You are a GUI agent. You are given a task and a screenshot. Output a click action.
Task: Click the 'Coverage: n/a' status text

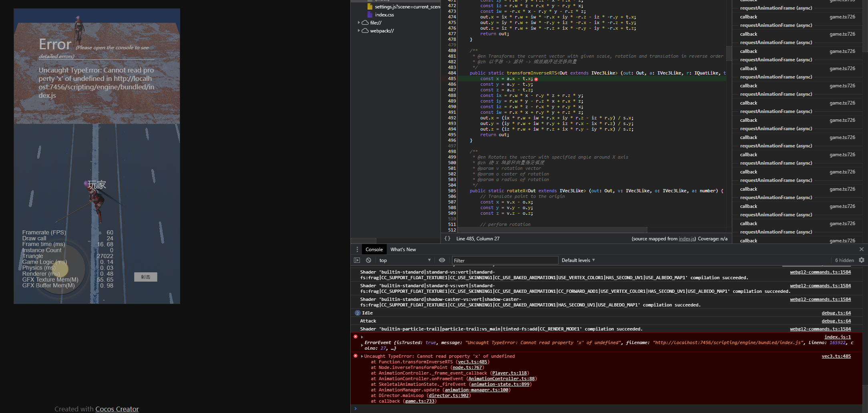pyautogui.click(x=713, y=239)
